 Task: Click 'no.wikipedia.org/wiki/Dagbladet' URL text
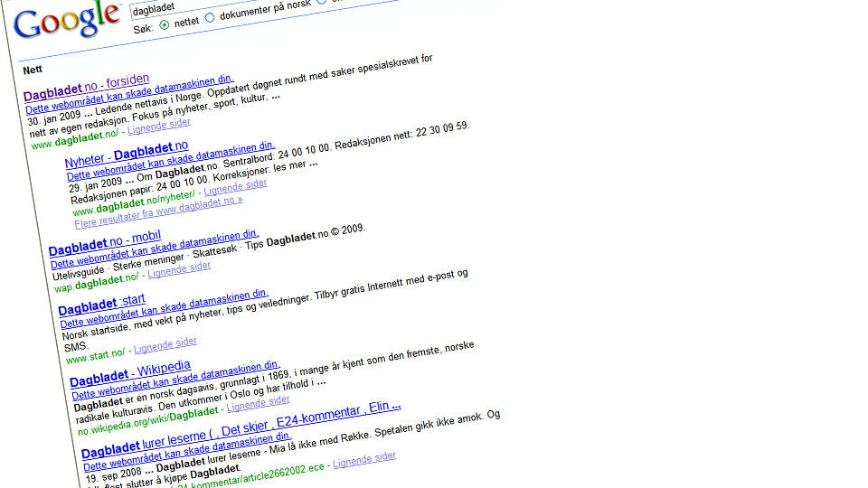pos(147,420)
